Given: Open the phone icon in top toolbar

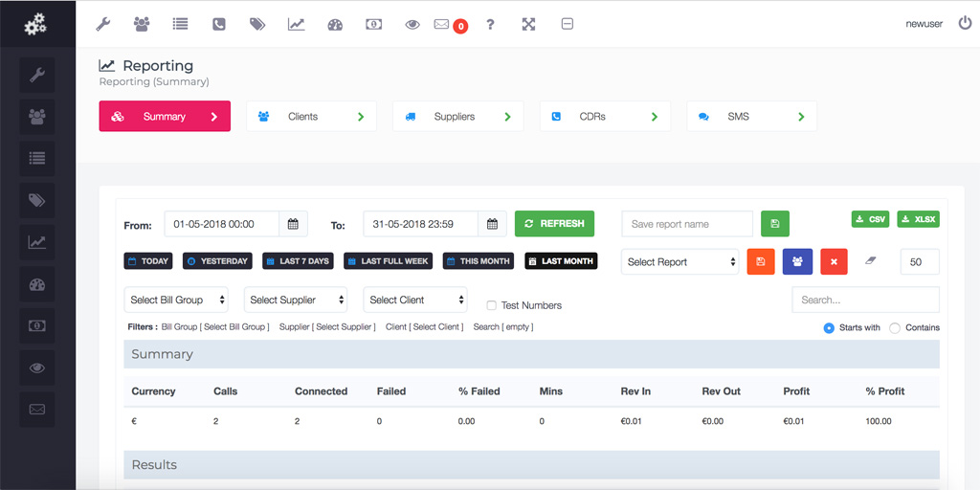Looking at the screenshot, I should 219,24.
